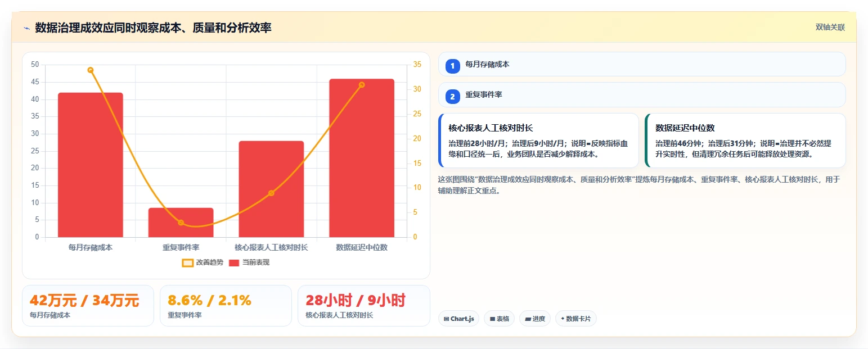
Task: Click the chart title 数据治理成效应同时观察成本、质量和分析效率
Action: 153,28
